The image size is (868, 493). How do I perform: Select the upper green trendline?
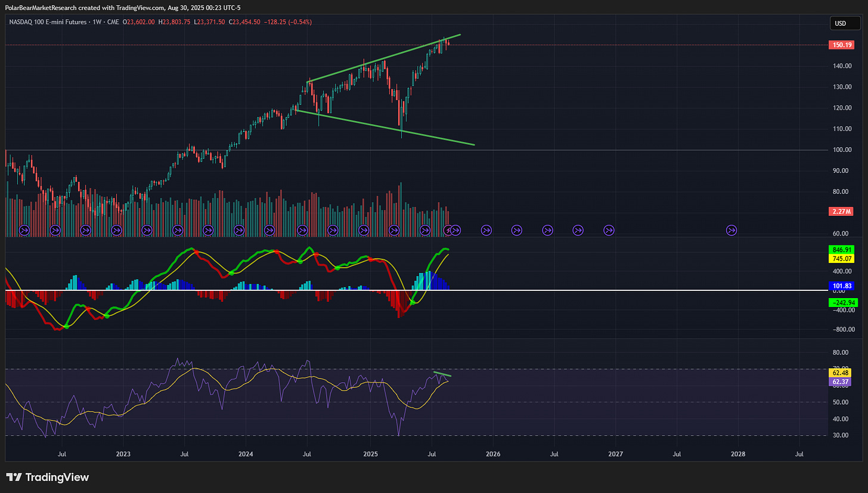(383, 58)
